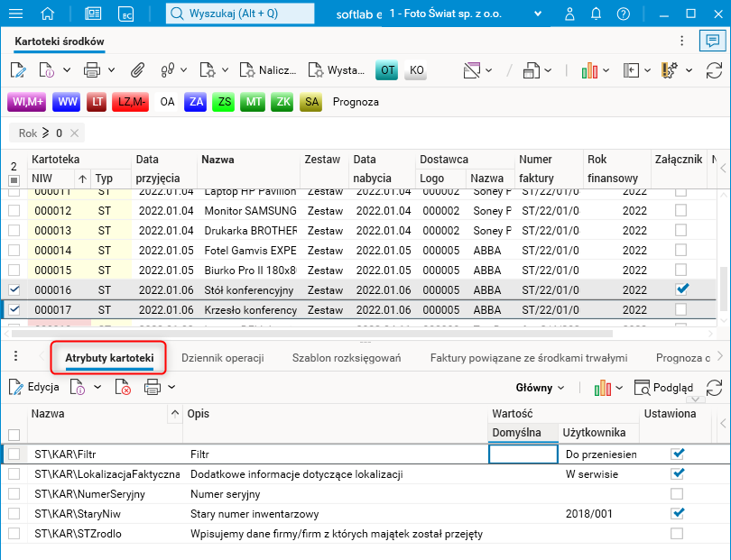This screenshot has height=560, width=731.
Task: Click the Wyszukaj search field
Action: click(241, 14)
